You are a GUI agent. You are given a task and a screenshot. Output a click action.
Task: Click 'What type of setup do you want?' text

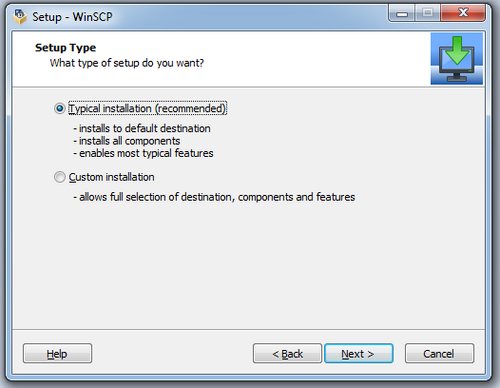tap(127, 63)
